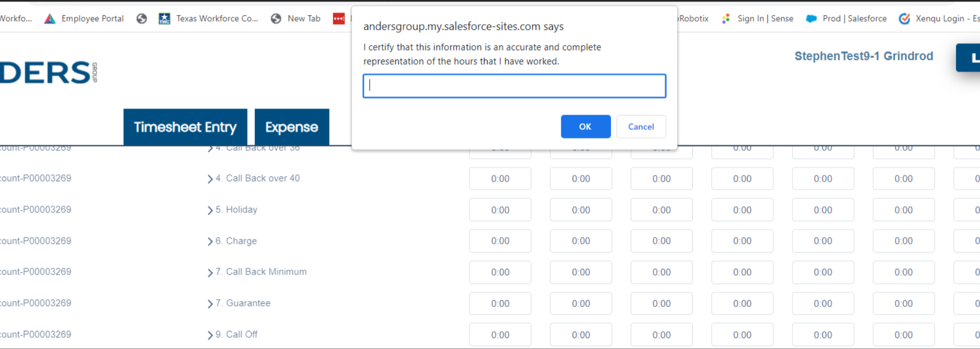Expand the 6. Charge row chevron
Screen dimensions: 980x349
pyautogui.click(x=210, y=242)
